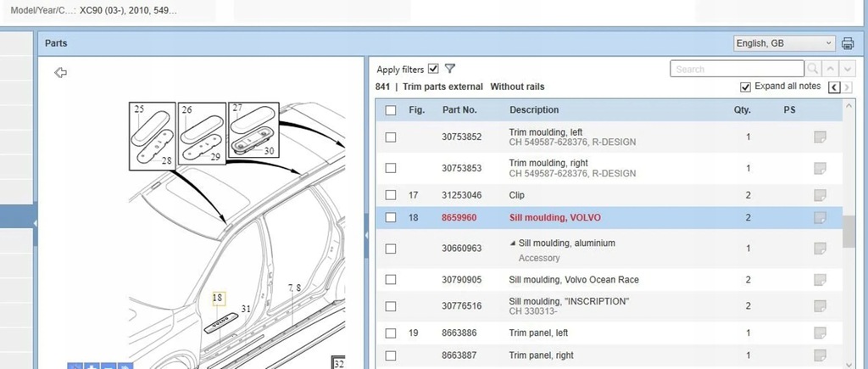Open note icon for part 8663887
Image resolution: width=868 pixels, height=369 pixels.
(820, 355)
